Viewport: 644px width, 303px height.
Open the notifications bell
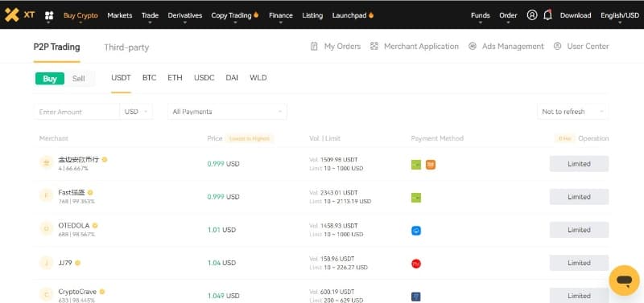pos(547,15)
